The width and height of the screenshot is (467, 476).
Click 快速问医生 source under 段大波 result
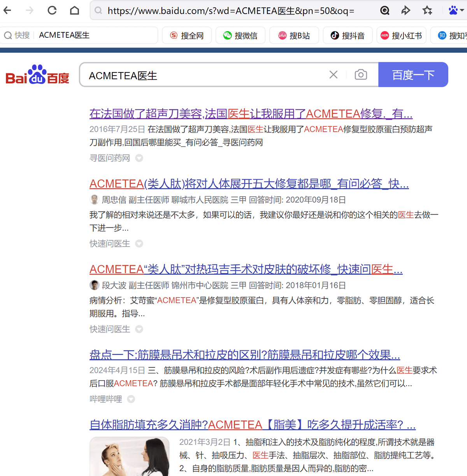110,329
